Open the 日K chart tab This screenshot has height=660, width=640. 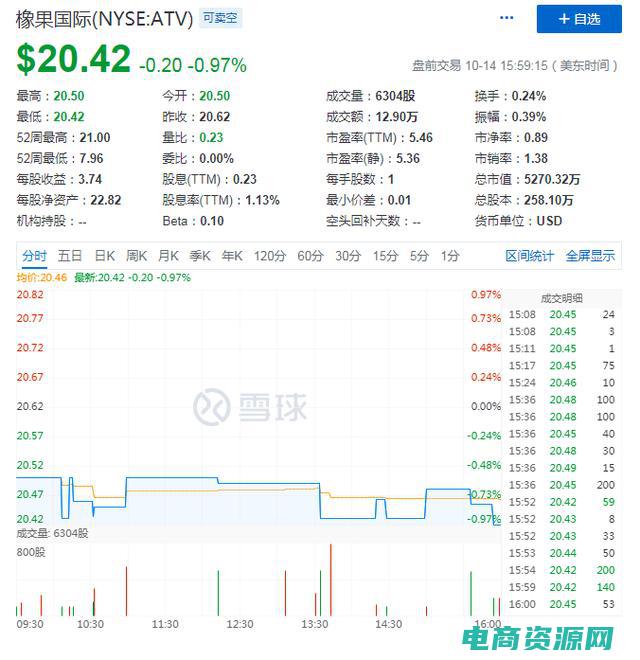pyautogui.click(x=104, y=255)
